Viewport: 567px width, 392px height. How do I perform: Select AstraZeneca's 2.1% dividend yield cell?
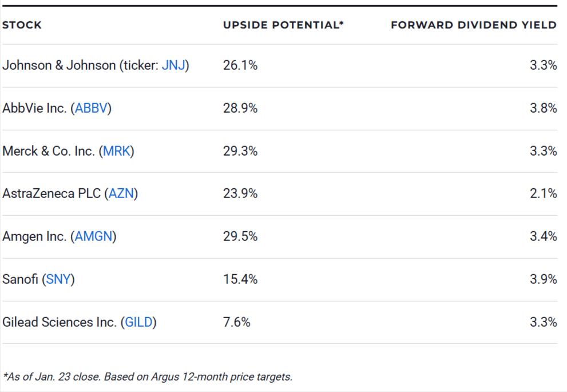point(543,193)
